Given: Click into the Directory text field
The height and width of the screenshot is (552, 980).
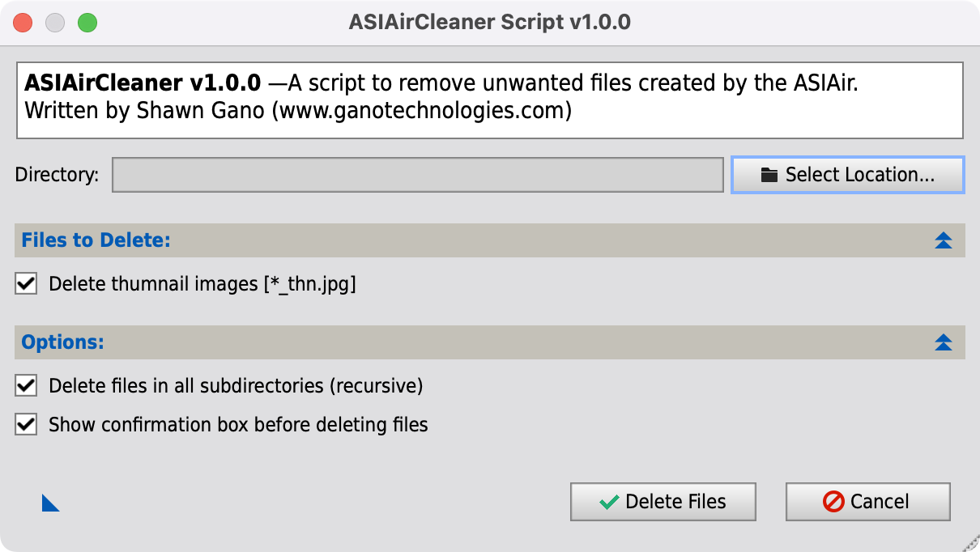Looking at the screenshot, I should coord(417,175).
